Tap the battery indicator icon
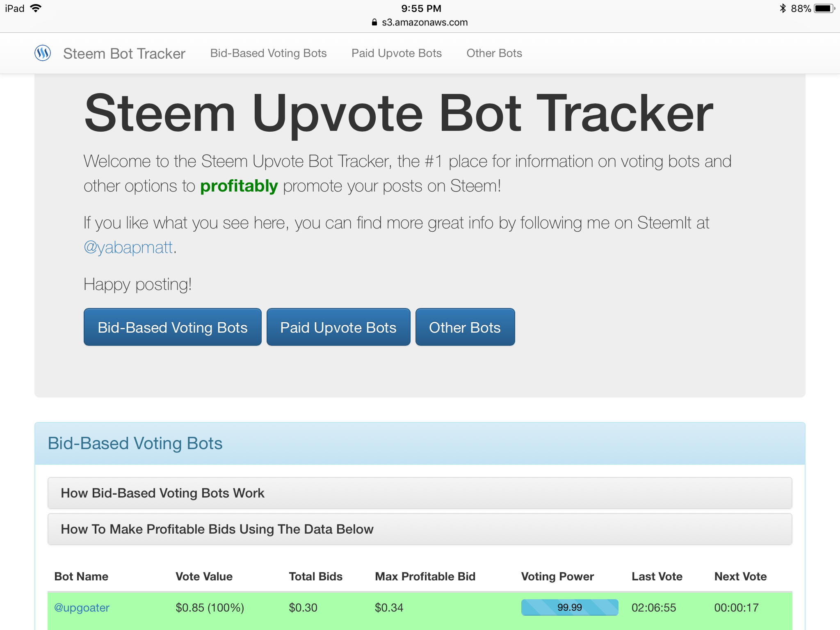This screenshot has width=840, height=630. [x=824, y=8]
